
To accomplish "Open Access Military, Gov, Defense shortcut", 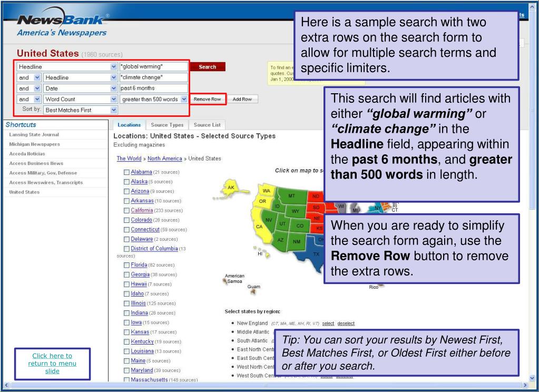I will pyautogui.click(x=43, y=173).
